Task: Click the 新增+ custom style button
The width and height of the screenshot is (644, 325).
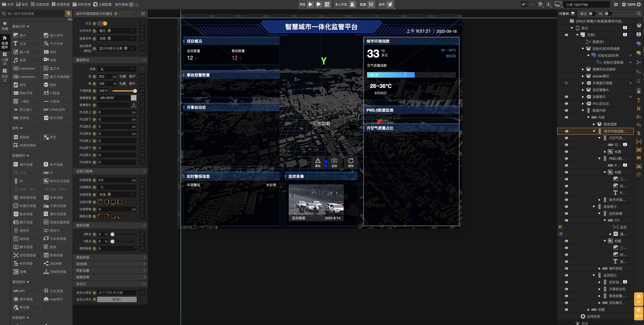Action: (117, 300)
